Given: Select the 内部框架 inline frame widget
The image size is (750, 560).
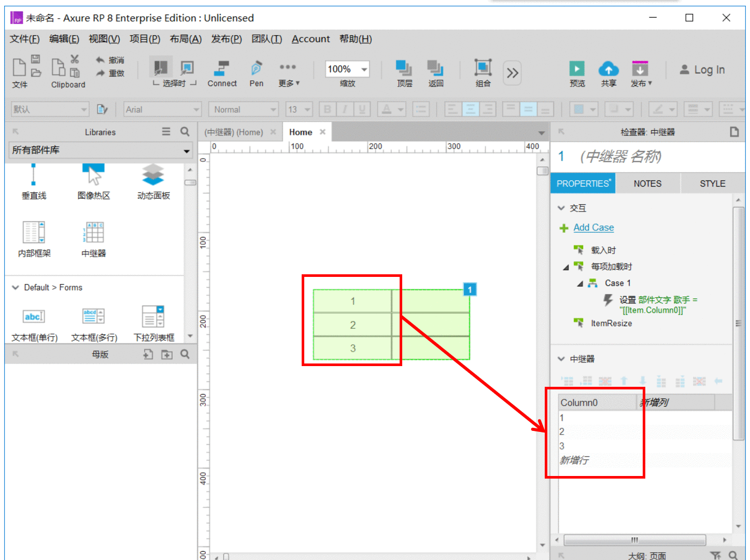Looking at the screenshot, I should [x=34, y=240].
